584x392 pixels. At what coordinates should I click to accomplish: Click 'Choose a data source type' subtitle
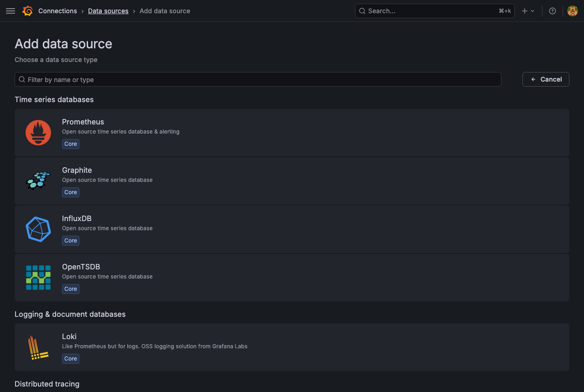point(56,60)
